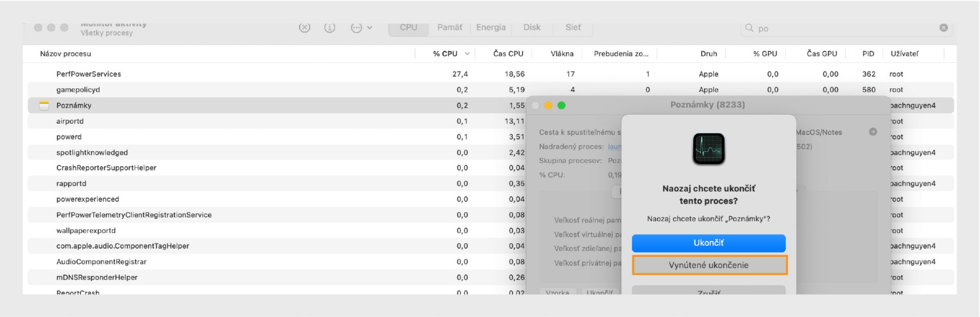Click the search input field containing "po"
Viewport: 980px width, 317px height.
point(842,29)
